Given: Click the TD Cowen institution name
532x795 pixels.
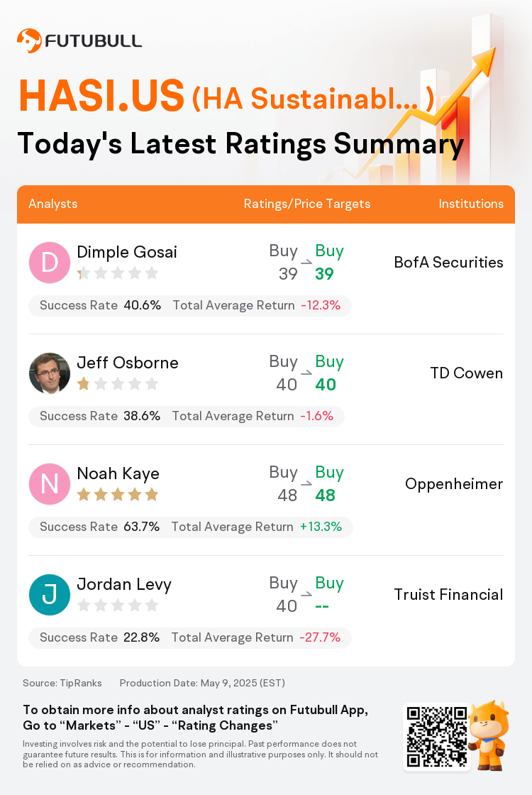Looking at the screenshot, I should (x=467, y=373).
